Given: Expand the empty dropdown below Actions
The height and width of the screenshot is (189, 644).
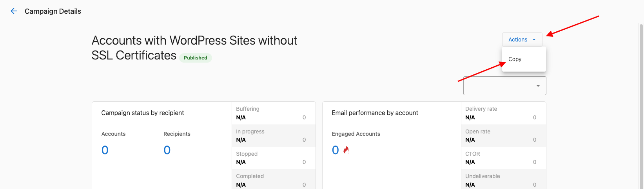Looking at the screenshot, I should pos(504,86).
